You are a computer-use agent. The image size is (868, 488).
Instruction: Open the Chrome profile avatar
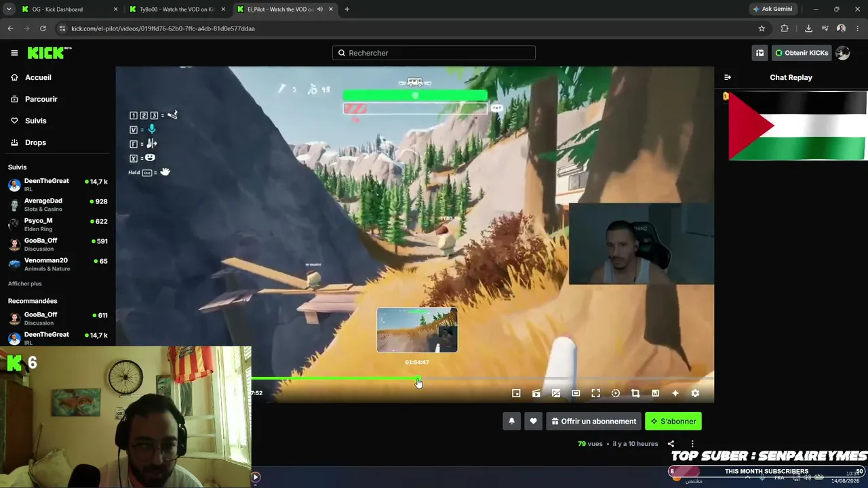(841, 28)
